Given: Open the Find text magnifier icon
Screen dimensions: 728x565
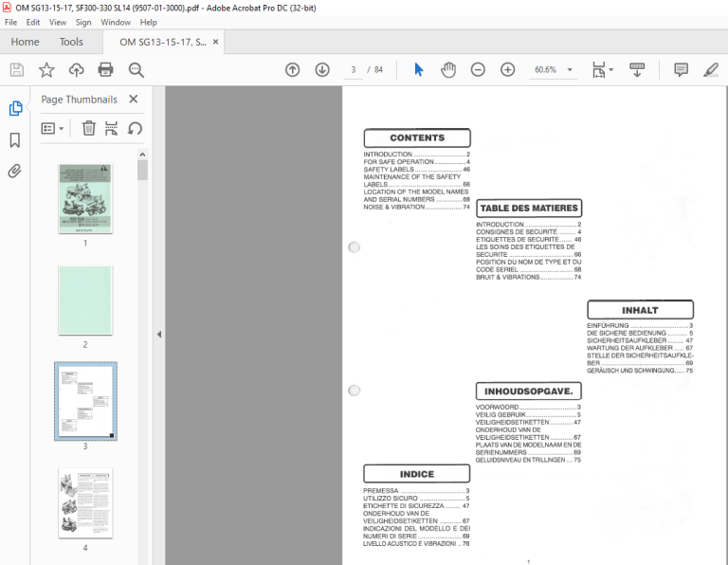Looking at the screenshot, I should pyautogui.click(x=136, y=70).
